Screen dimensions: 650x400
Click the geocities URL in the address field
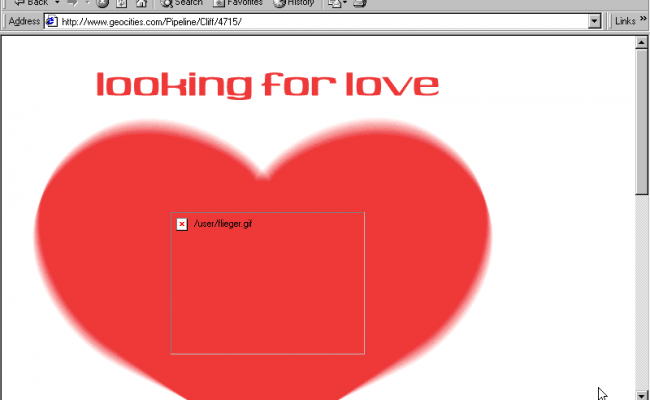click(150, 21)
